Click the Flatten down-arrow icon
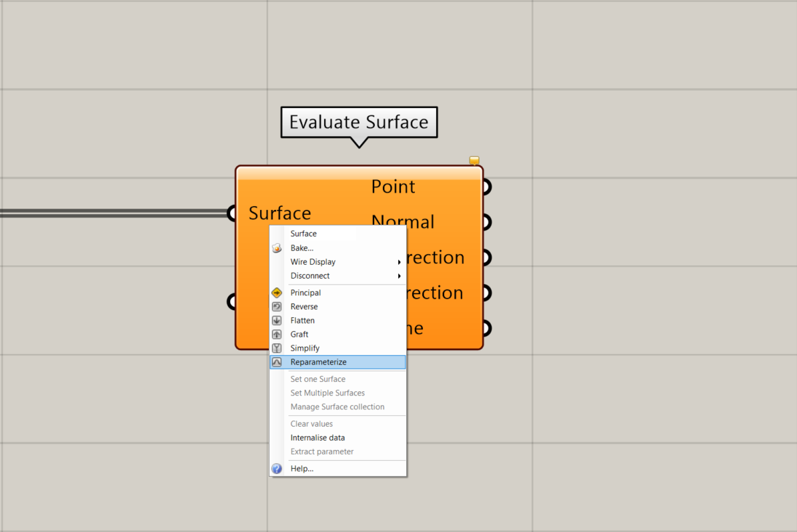The height and width of the screenshot is (532, 797). pyautogui.click(x=277, y=320)
